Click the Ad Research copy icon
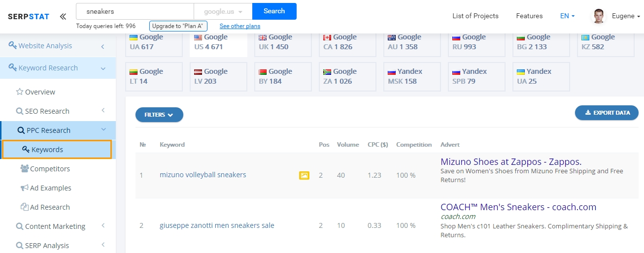The height and width of the screenshot is (253, 644). tap(25, 207)
